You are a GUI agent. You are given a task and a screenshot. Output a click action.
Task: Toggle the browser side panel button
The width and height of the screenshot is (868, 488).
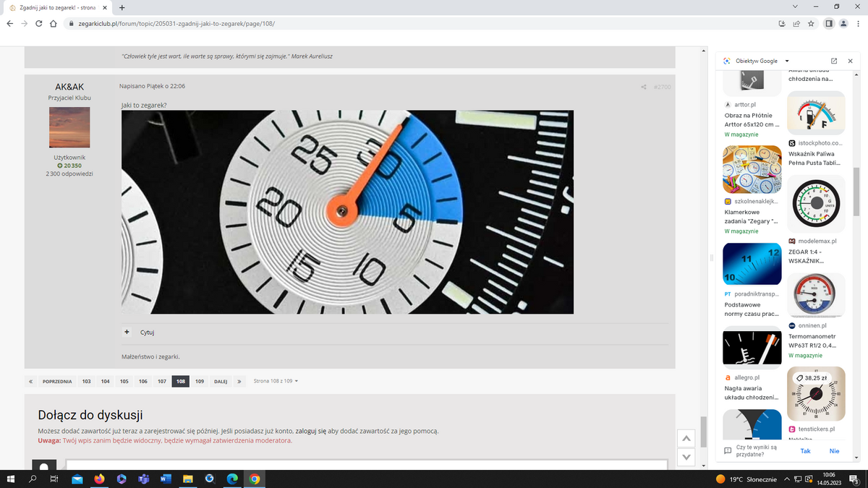[x=828, y=23]
